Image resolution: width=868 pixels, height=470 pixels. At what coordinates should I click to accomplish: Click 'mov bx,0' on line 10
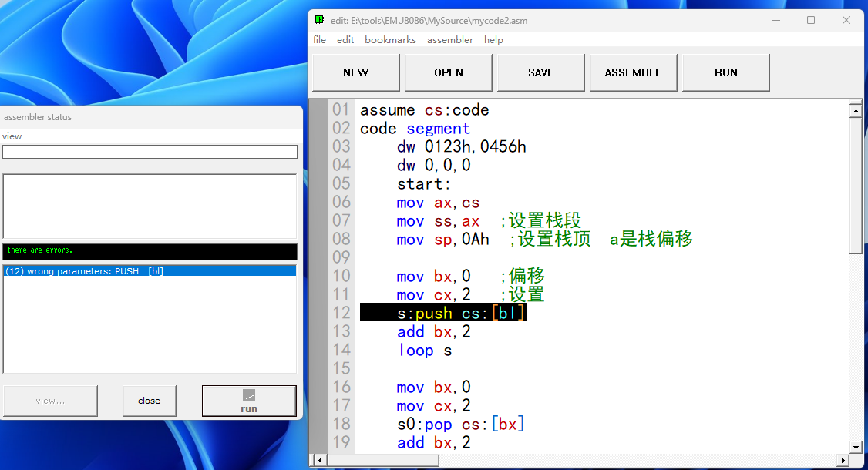(434, 277)
